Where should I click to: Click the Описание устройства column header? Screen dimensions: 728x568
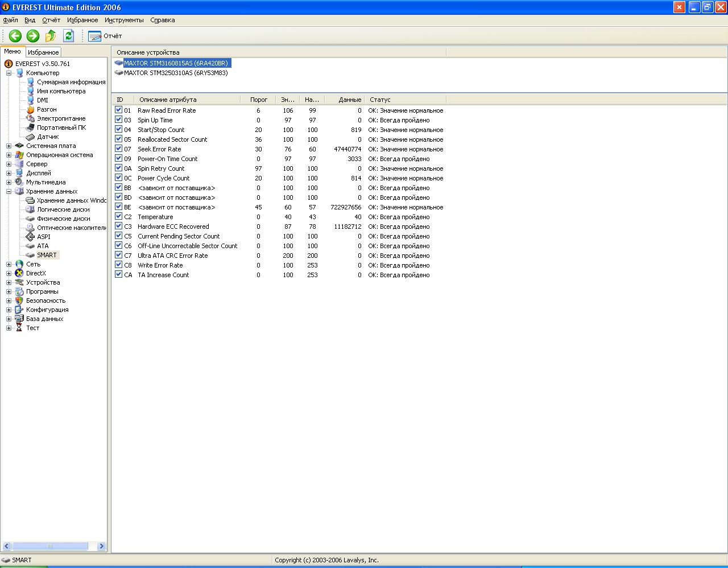[x=279, y=52]
